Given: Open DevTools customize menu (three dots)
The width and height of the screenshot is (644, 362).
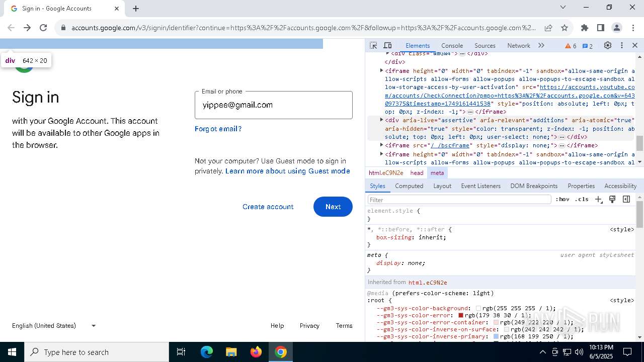Looking at the screenshot, I should (622, 45).
